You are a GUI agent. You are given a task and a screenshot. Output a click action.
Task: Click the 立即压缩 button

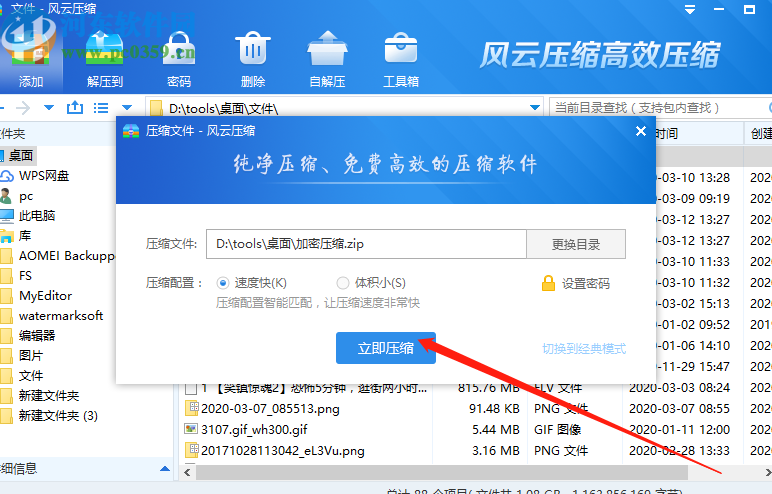click(386, 348)
